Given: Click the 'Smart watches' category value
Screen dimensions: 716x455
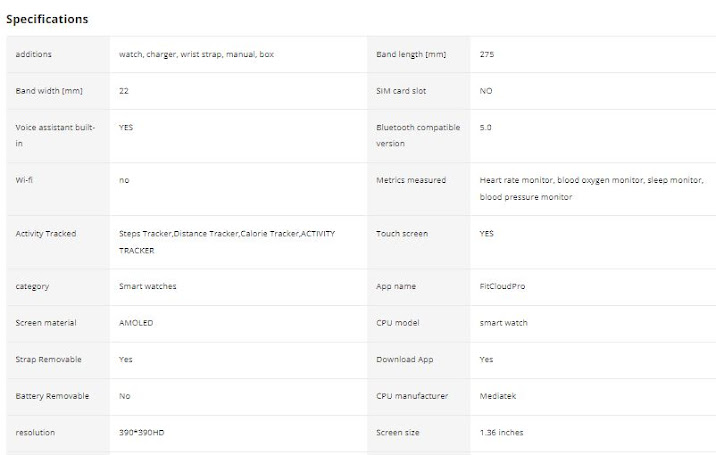Looking at the screenshot, I should pos(147,286).
